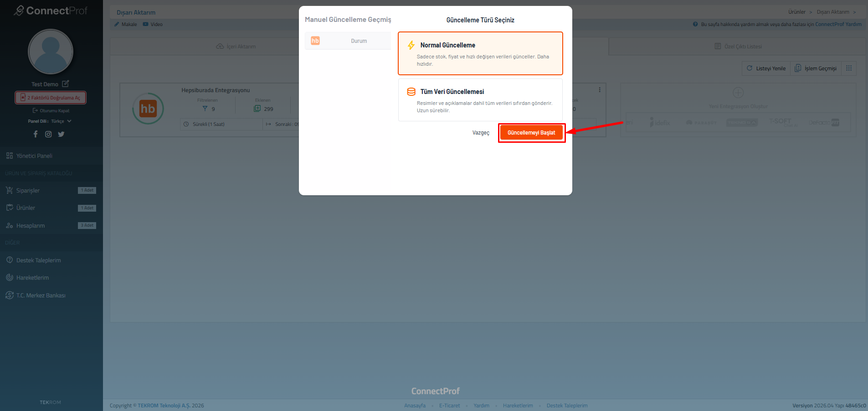
Task: Open T.C. Merkez Bankası in the sidebar
Action: 51,296
